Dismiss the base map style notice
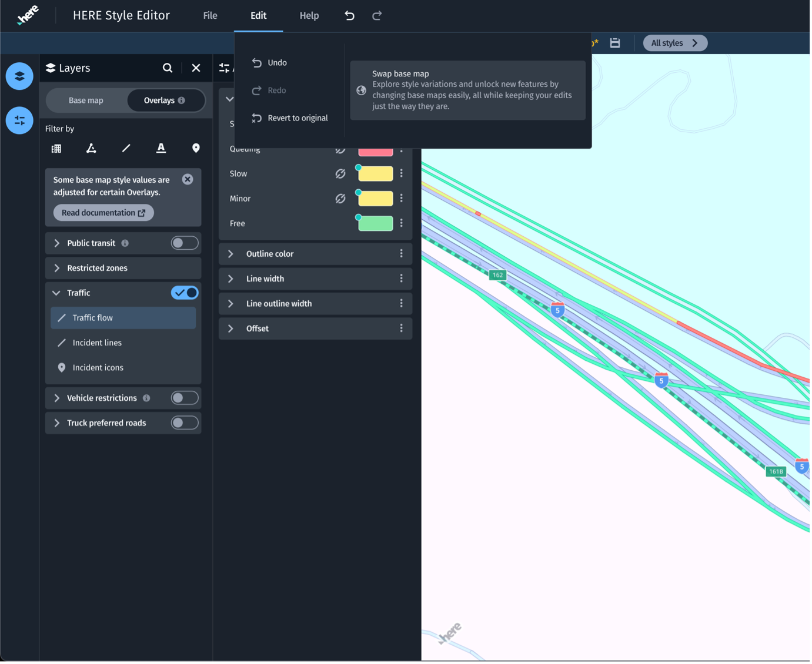 188,180
